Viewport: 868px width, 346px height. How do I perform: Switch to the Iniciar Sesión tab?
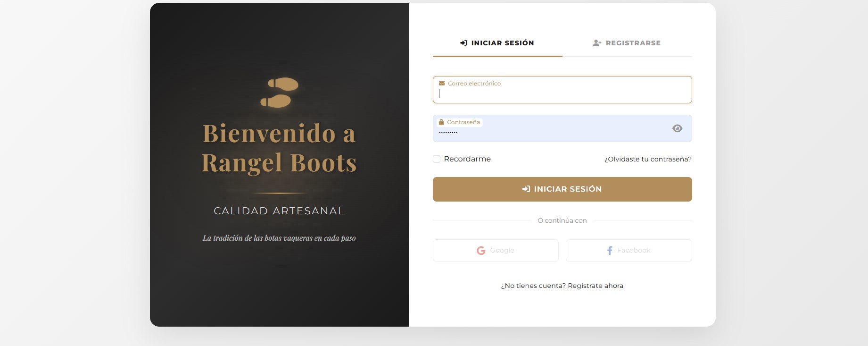pos(497,43)
